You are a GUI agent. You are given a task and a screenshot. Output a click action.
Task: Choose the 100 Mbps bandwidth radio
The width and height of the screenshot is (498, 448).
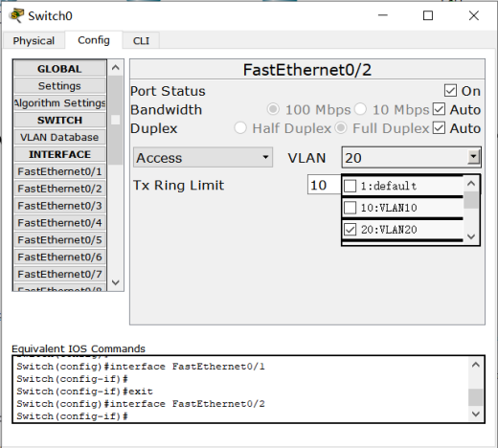click(273, 109)
